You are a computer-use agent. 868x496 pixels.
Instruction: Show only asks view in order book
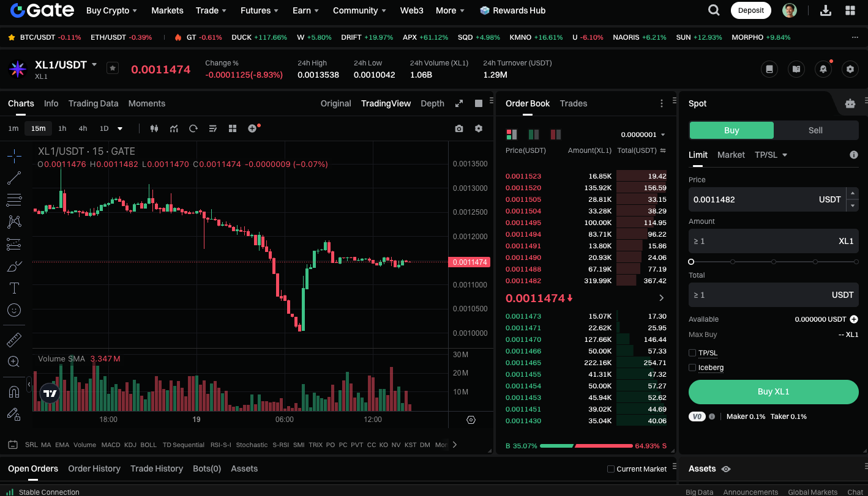point(555,135)
